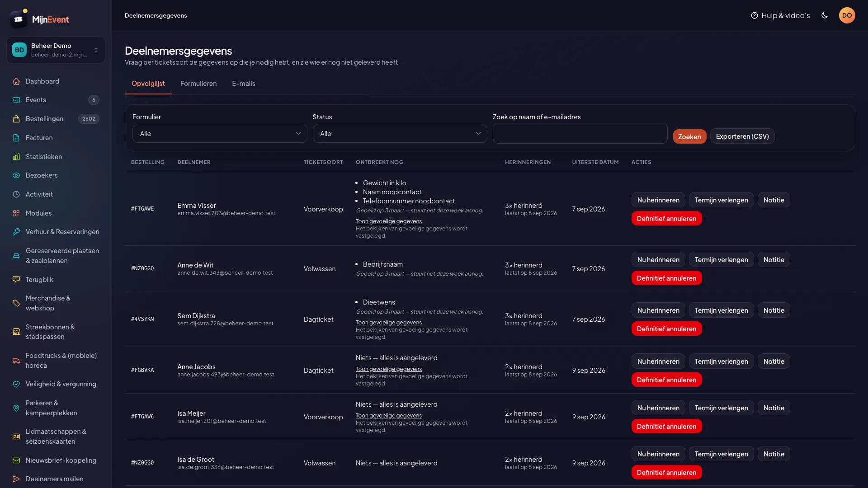This screenshot has width=868, height=488.
Task: Open Streekbonnen & stadspassen menu item
Action: tap(56, 332)
